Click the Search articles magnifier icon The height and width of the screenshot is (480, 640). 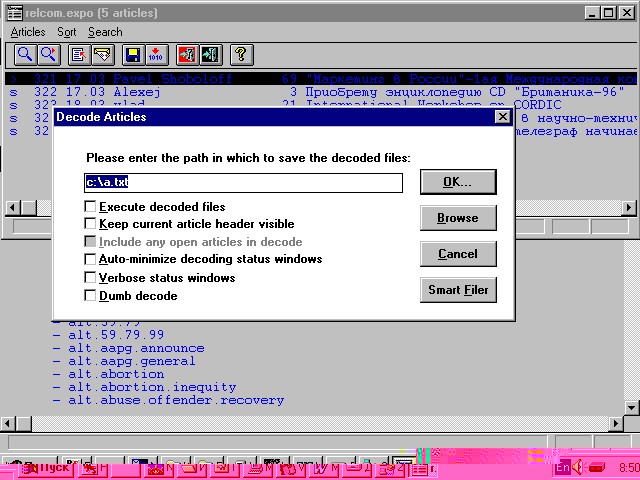coord(25,55)
